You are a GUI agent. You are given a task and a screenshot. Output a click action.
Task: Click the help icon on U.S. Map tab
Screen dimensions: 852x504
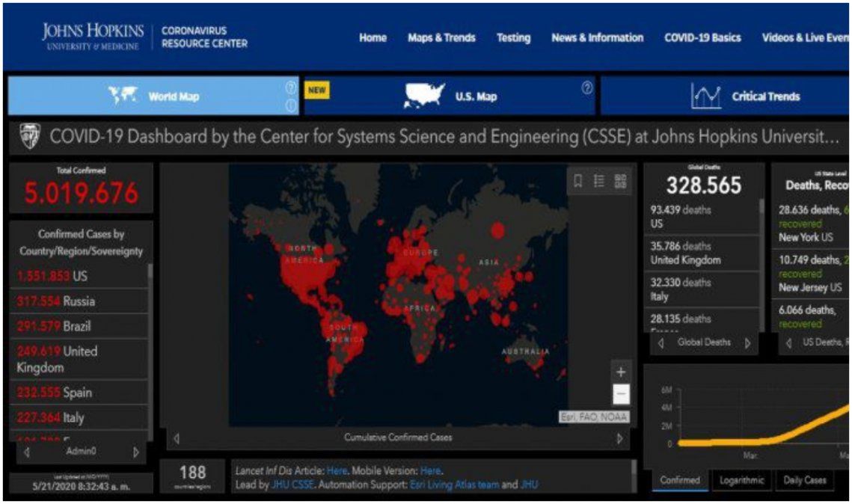[x=587, y=88]
